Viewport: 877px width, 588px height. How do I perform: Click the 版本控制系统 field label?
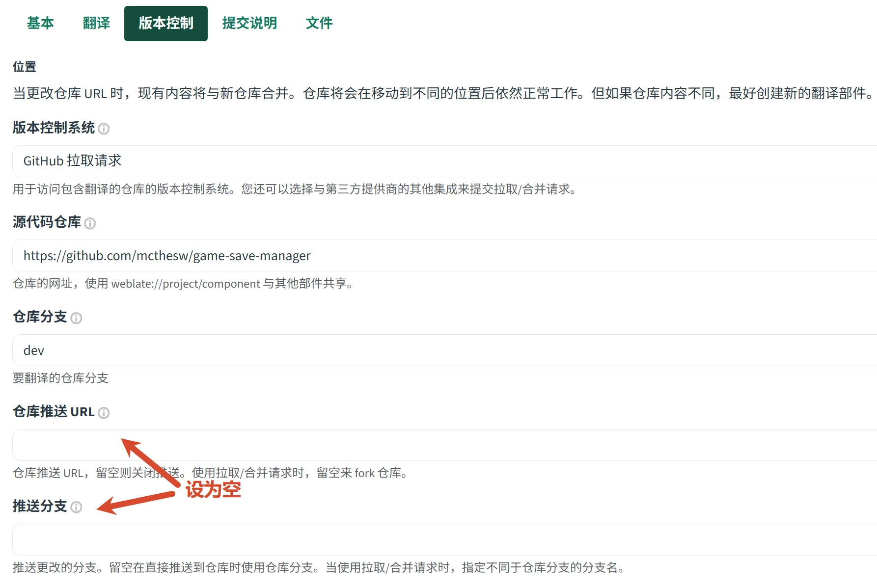54,128
